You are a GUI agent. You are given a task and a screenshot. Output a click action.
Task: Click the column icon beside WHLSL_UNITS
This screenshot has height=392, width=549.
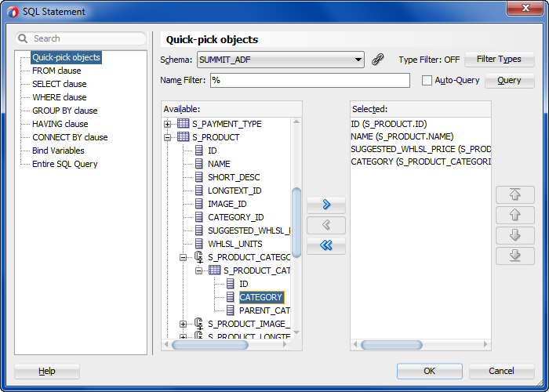[x=198, y=244]
